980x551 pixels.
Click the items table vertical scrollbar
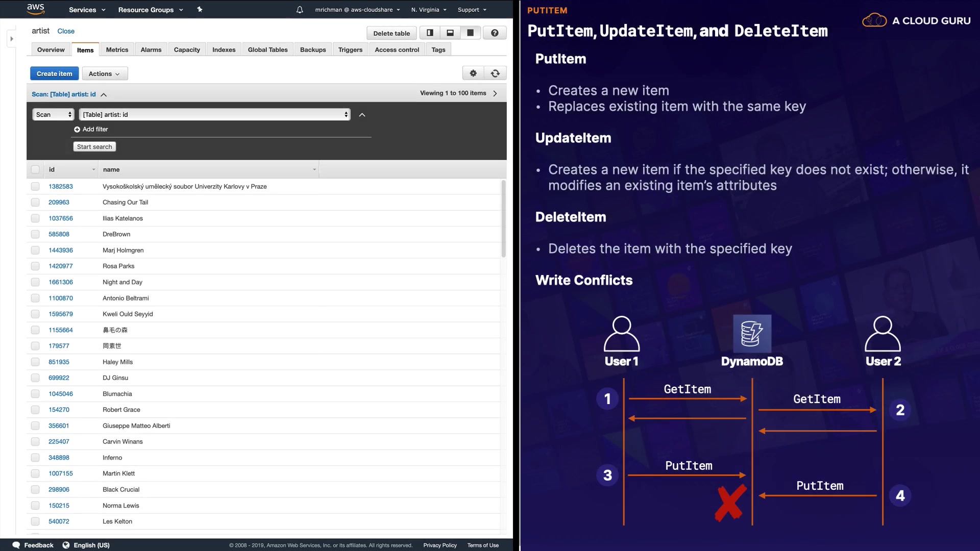(x=503, y=219)
